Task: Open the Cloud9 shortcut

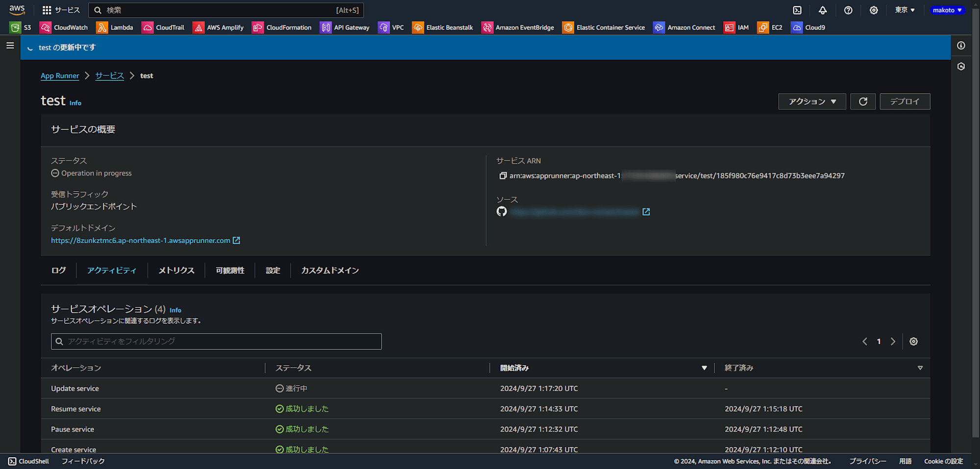Action: (808, 27)
